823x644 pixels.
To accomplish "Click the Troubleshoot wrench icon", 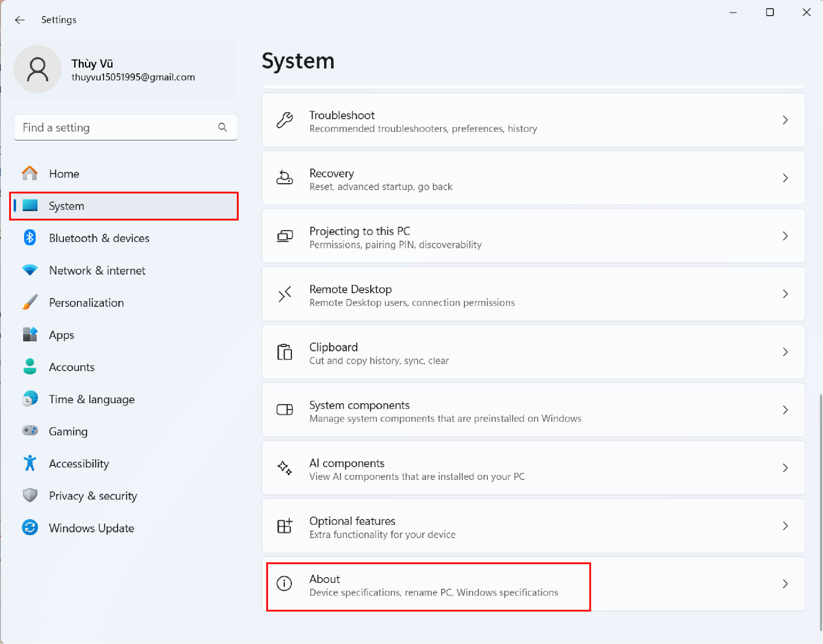I will point(284,120).
